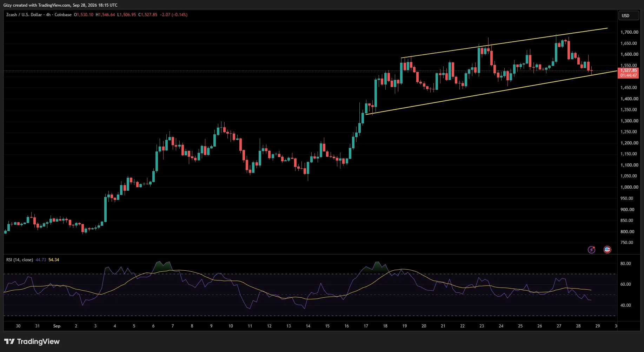Open the USD currency selector
This screenshot has width=644, height=352.
pyautogui.click(x=628, y=15)
